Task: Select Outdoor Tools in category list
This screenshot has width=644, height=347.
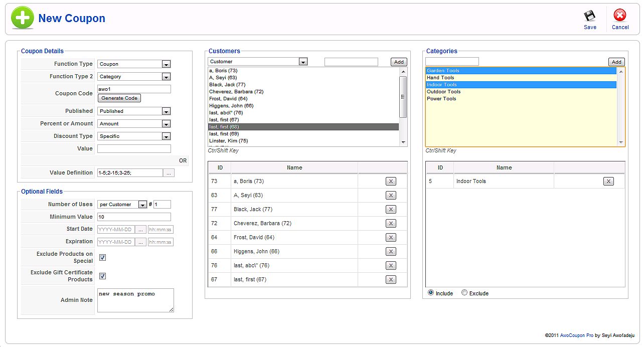Action: [521, 92]
